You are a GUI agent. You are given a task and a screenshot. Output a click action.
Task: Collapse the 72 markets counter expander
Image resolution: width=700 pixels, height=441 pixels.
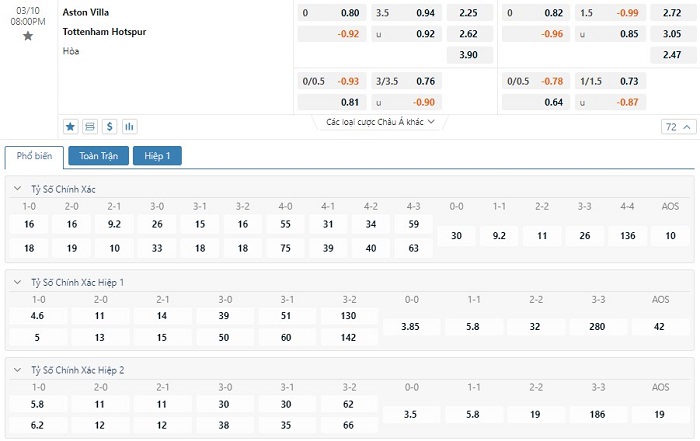(677, 127)
